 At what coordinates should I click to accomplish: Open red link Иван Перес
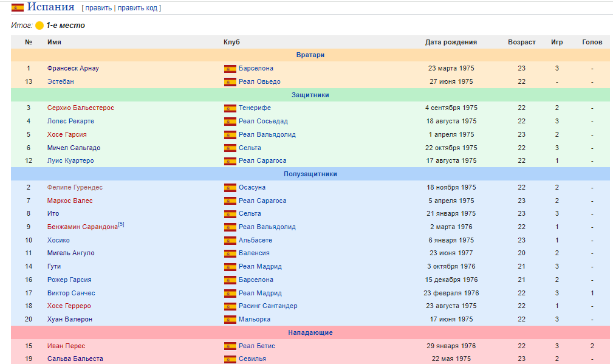pos(66,346)
